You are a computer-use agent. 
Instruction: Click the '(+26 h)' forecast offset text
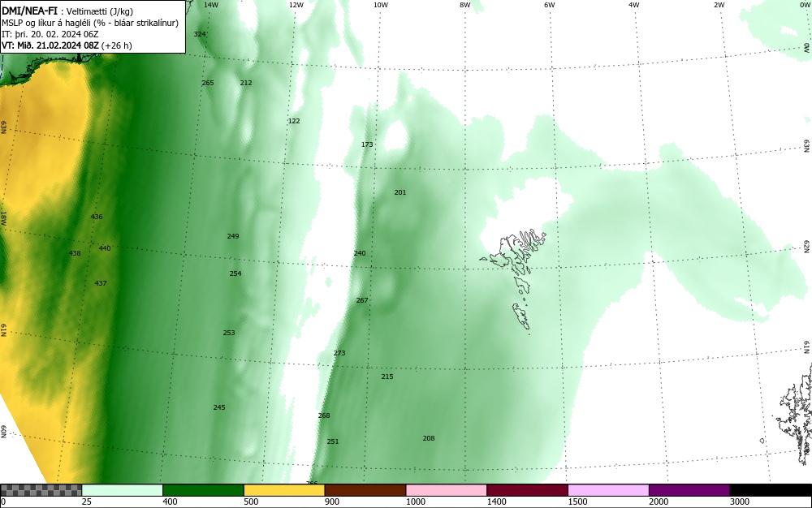(x=117, y=45)
